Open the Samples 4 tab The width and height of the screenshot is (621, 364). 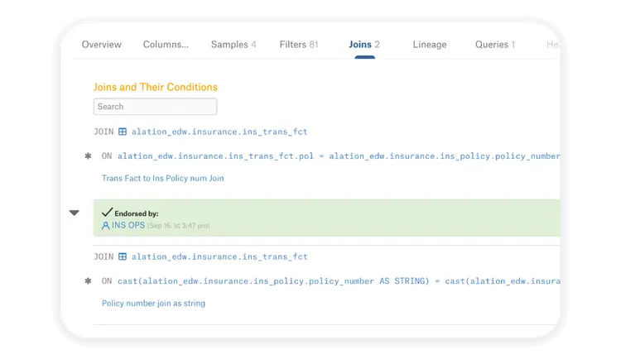tap(233, 45)
